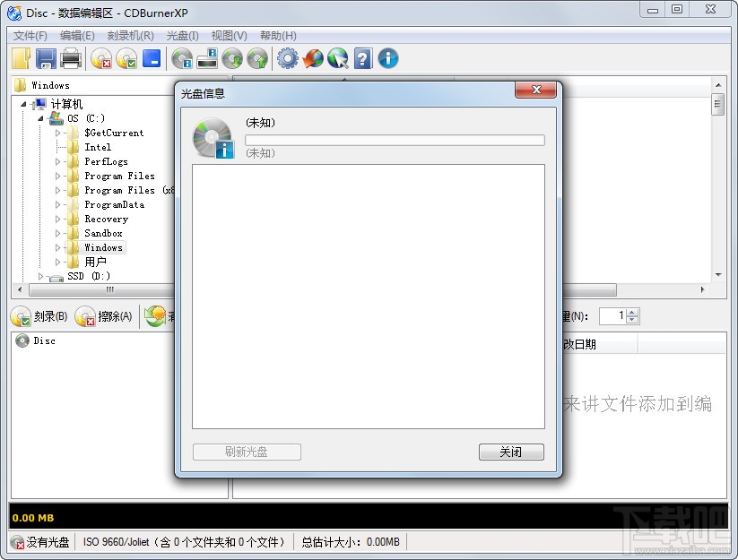Viewport: 738px width, 560px height.
Task: Expand the SSD (D:) drive node
Action: (39, 276)
